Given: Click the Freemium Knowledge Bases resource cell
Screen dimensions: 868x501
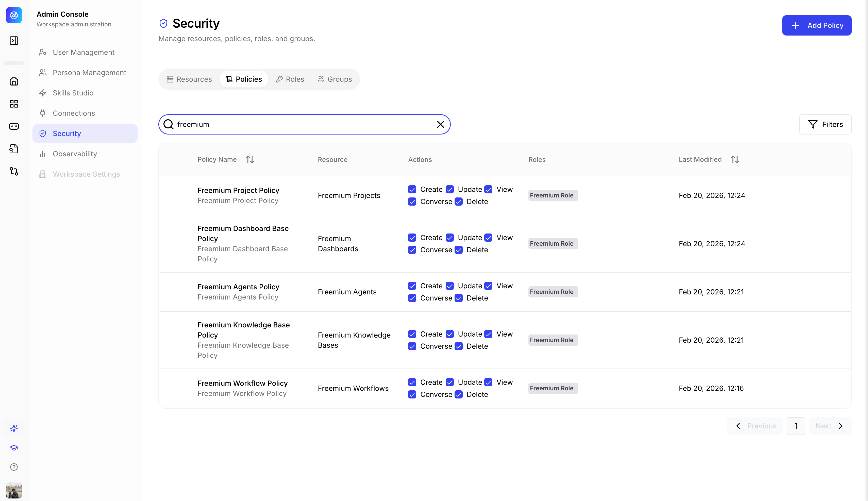Looking at the screenshot, I should coord(354,340).
